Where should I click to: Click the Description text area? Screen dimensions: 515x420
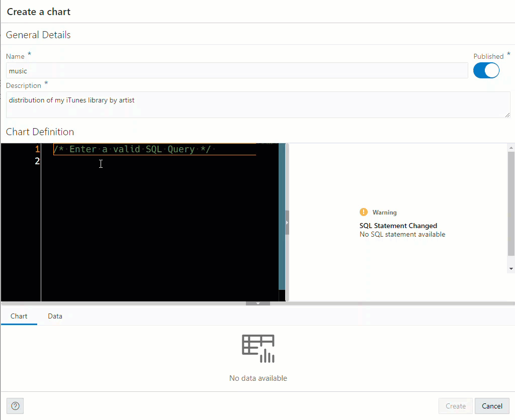[258, 104]
